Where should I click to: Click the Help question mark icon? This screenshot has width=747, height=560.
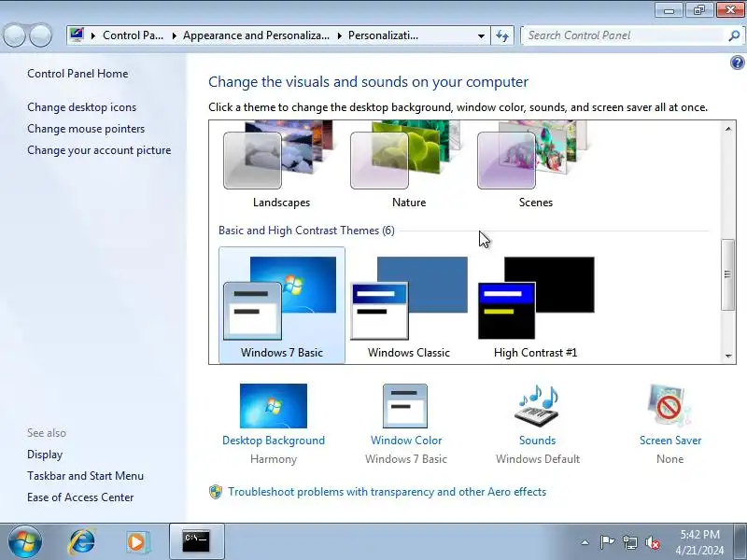pos(737,63)
